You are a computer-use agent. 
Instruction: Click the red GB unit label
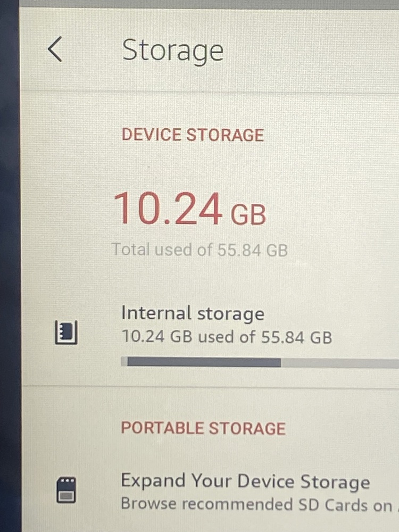pyautogui.click(x=248, y=214)
